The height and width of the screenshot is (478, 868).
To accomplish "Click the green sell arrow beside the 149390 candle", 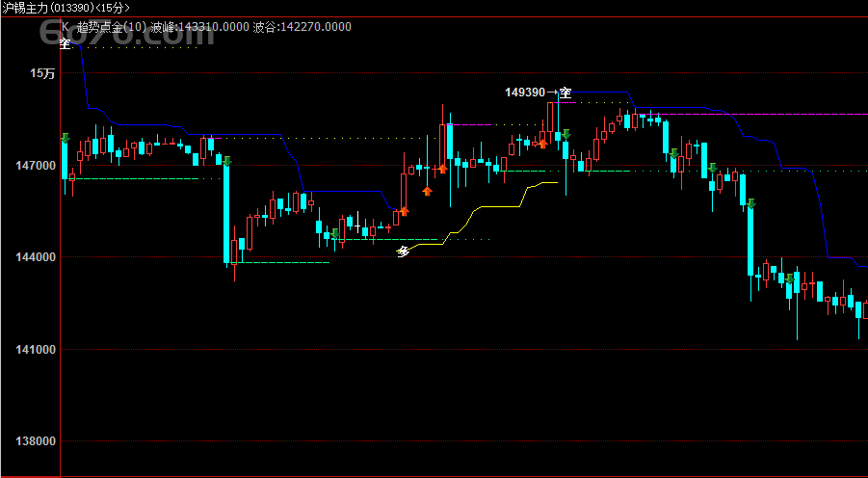I will pos(566,134).
